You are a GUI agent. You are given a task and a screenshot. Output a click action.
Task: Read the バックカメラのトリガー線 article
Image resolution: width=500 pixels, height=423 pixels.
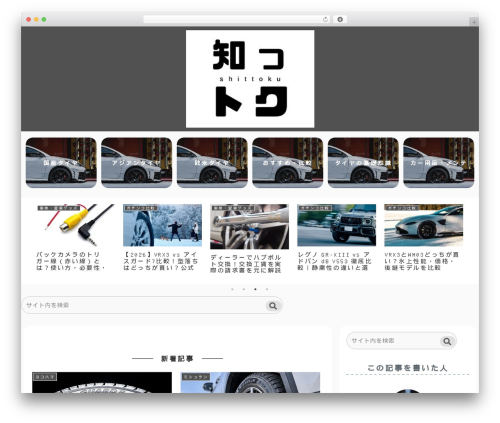coord(71,261)
